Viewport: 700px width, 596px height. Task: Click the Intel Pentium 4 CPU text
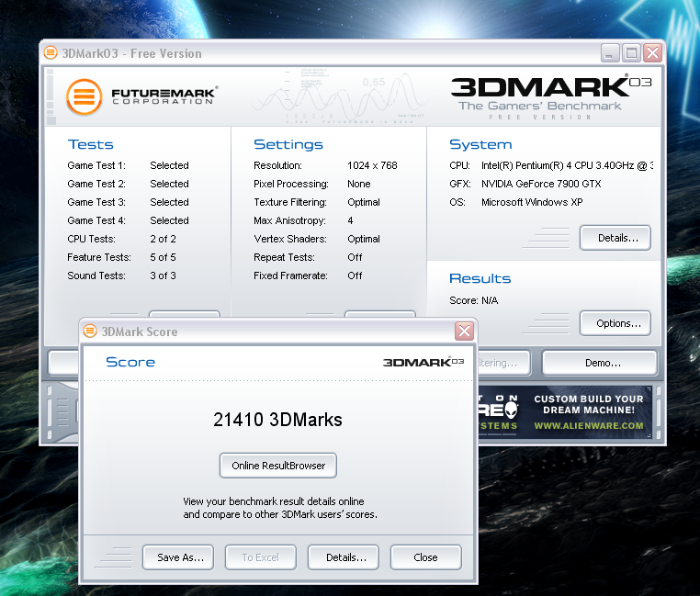pyautogui.click(x=568, y=165)
